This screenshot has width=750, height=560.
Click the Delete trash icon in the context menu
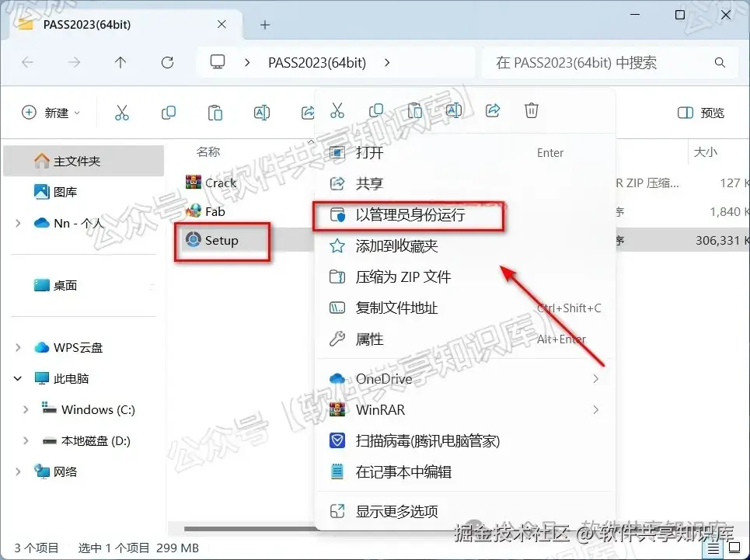point(532,110)
